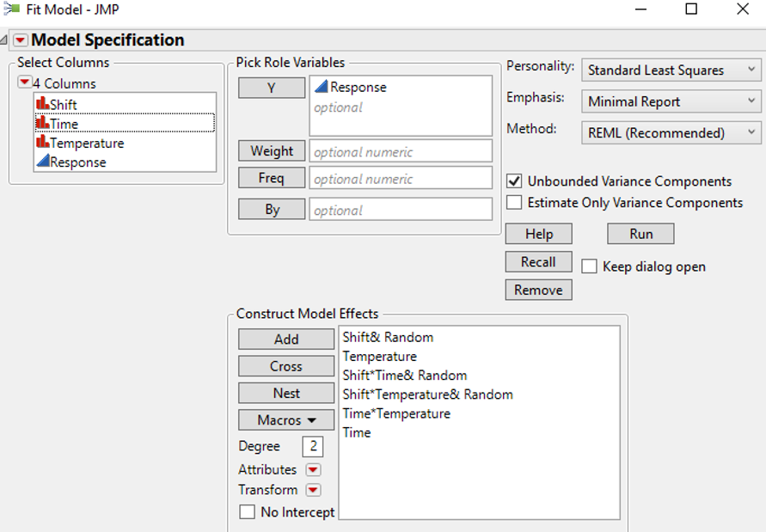Click the Shift column nominal icon
766x532 pixels.
click(x=42, y=104)
